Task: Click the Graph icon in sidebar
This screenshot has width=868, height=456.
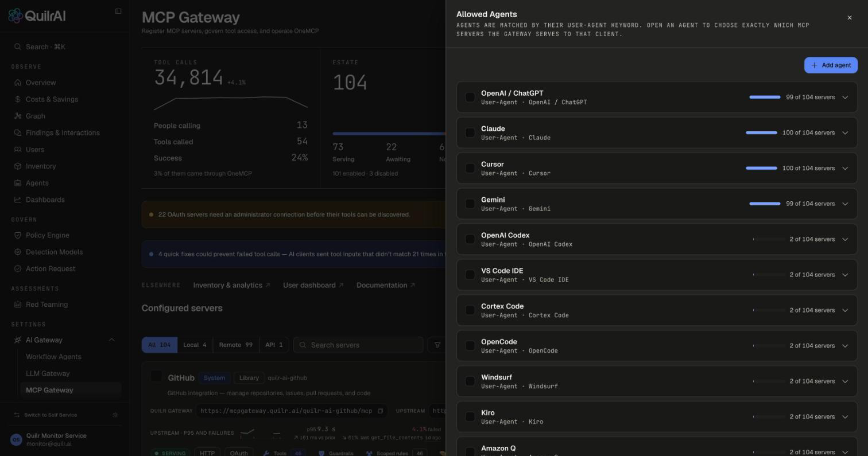Action: coord(18,116)
